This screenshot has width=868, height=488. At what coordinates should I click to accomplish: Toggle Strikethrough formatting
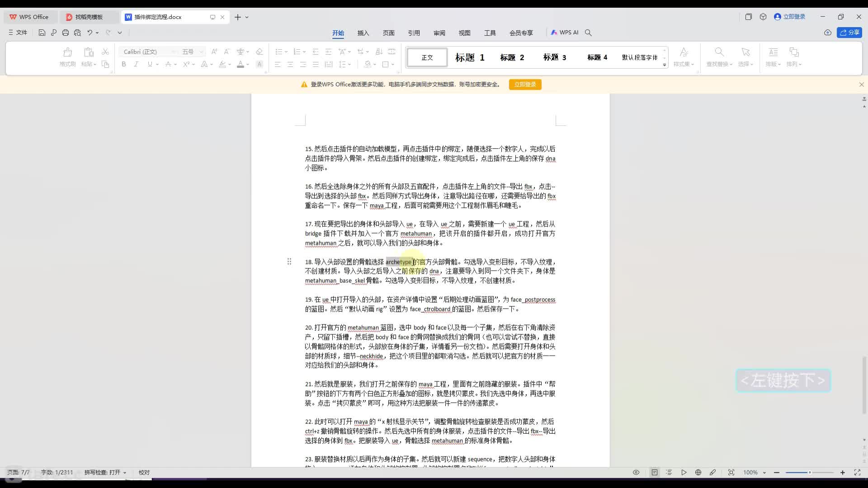pyautogui.click(x=168, y=64)
